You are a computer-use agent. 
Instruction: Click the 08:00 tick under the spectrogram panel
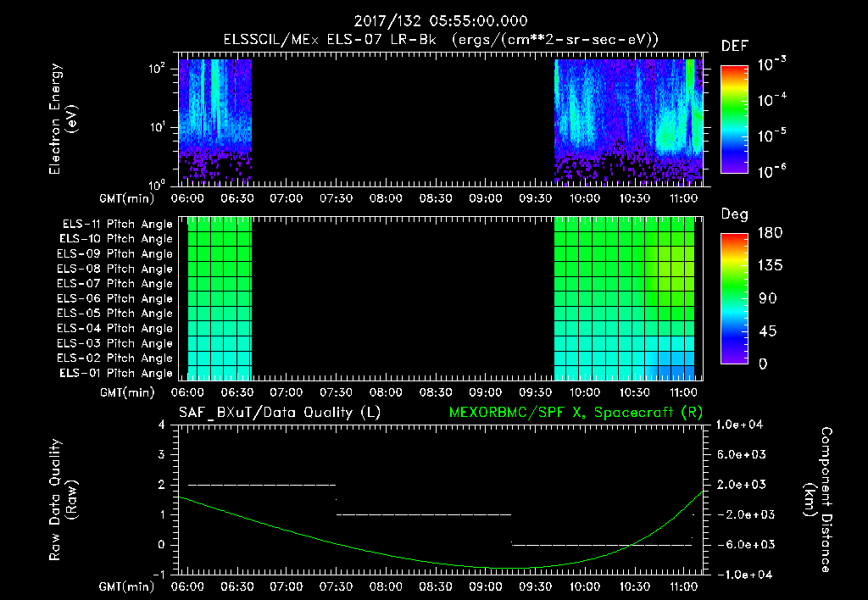(x=386, y=198)
